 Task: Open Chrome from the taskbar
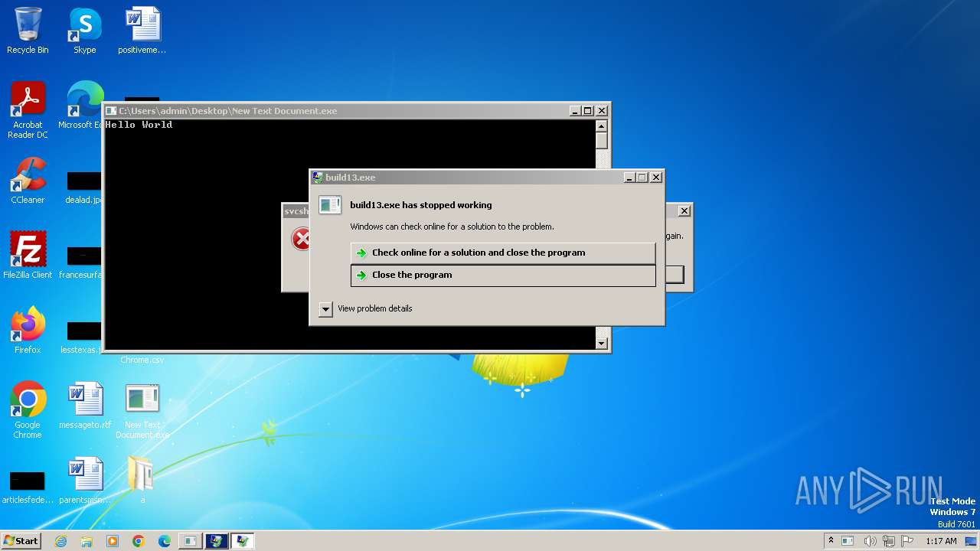tap(139, 541)
